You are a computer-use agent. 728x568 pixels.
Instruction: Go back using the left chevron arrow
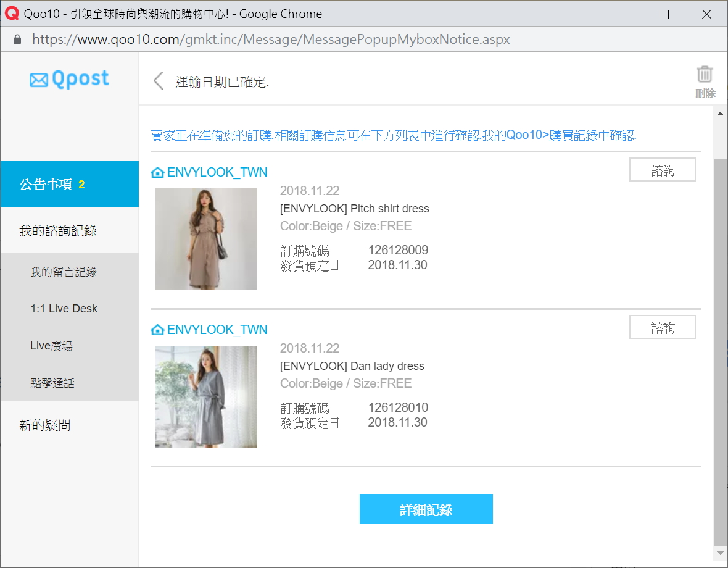tap(159, 81)
